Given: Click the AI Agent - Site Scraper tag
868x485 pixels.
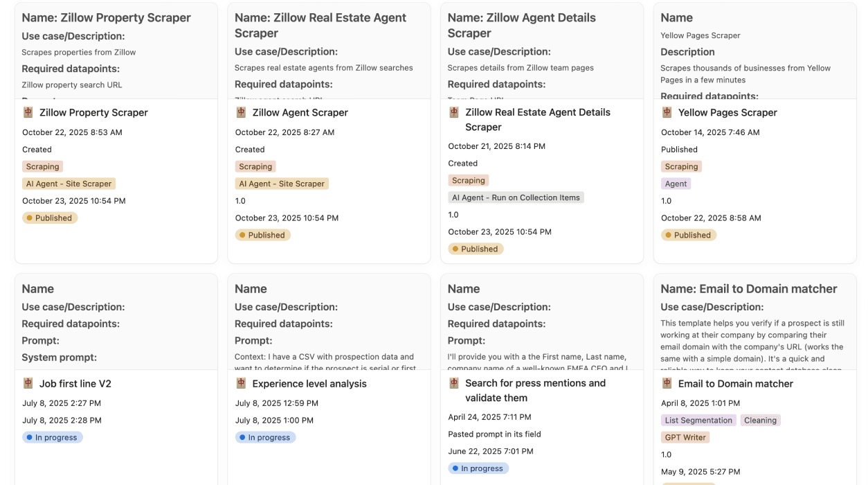Looking at the screenshot, I should pos(69,184).
